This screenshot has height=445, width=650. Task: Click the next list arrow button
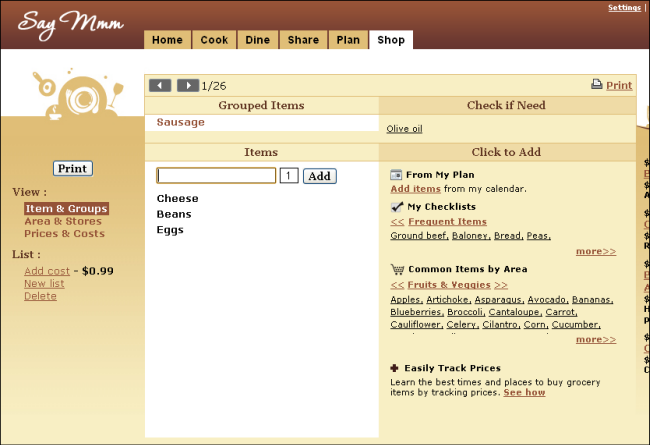[x=187, y=86]
